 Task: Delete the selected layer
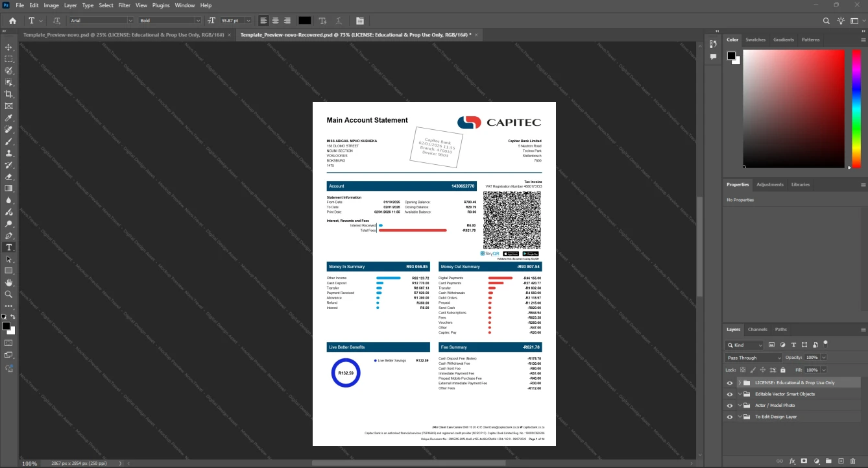(854, 462)
